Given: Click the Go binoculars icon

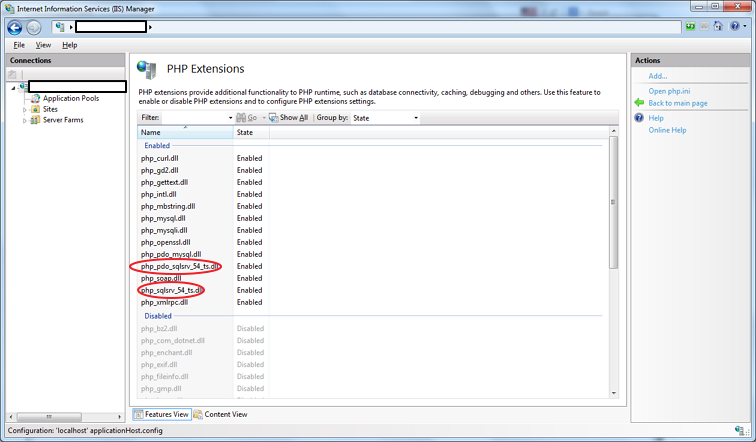Looking at the screenshot, I should click(x=241, y=118).
